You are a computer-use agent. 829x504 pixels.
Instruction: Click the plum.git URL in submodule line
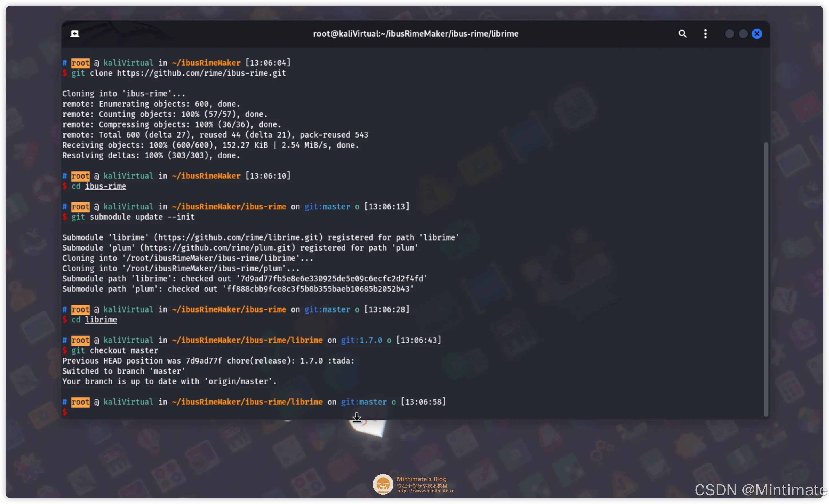(x=218, y=248)
